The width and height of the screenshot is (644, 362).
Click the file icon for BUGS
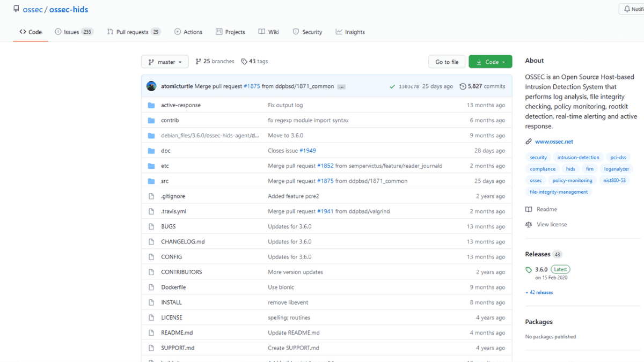(x=151, y=226)
